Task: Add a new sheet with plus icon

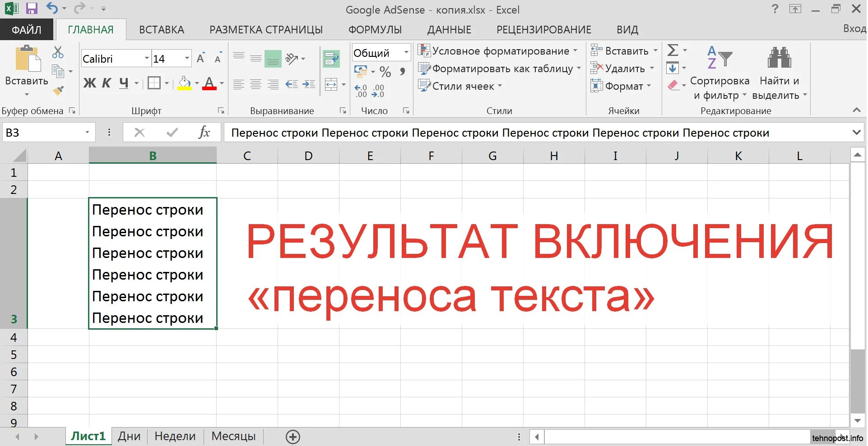Action: 293,437
